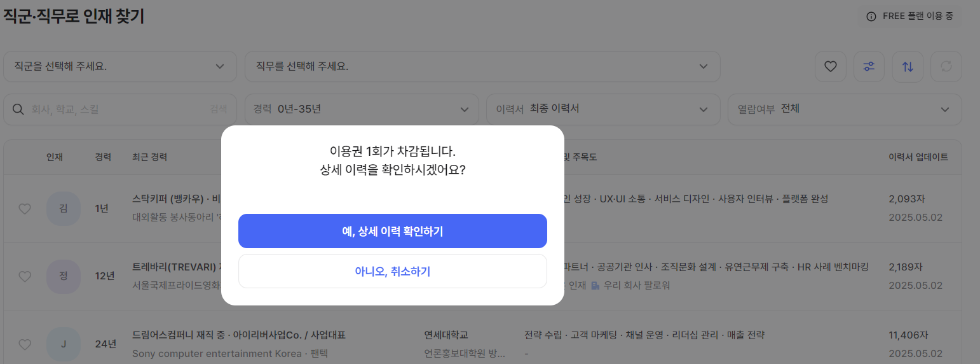Open the 직군을 선택해 주세요 dropdown
This screenshot has width=980, height=364.
click(x=120, y=66)
